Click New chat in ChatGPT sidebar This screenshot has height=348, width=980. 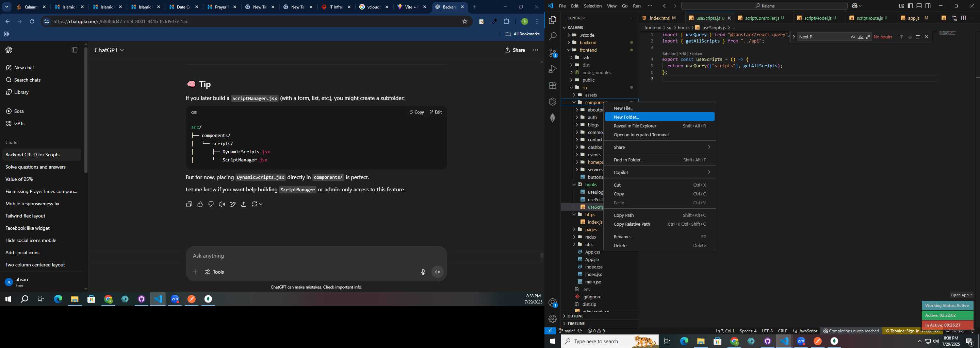coord(24,68)
